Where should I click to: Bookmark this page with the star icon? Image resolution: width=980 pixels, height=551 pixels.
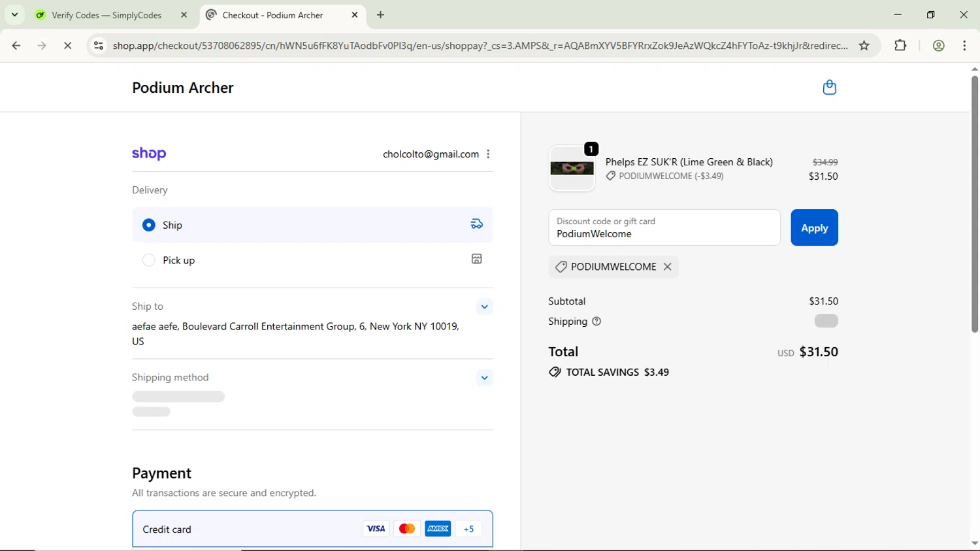coord(864,46)
